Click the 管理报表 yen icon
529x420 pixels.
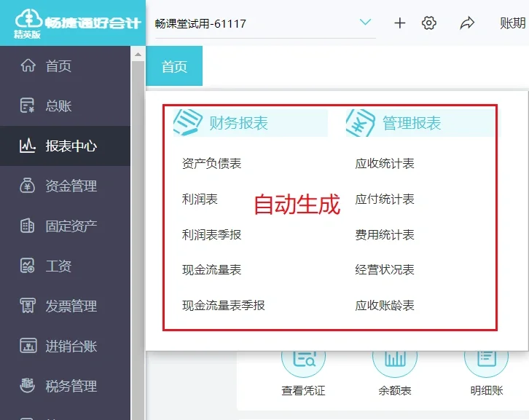tap(360, 123)
